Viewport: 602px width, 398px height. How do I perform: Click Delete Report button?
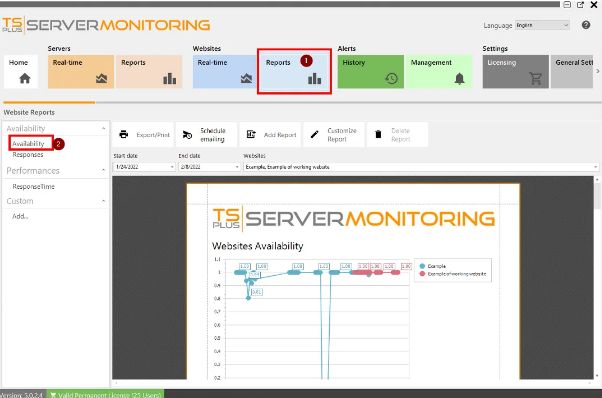tap(397, 135)
